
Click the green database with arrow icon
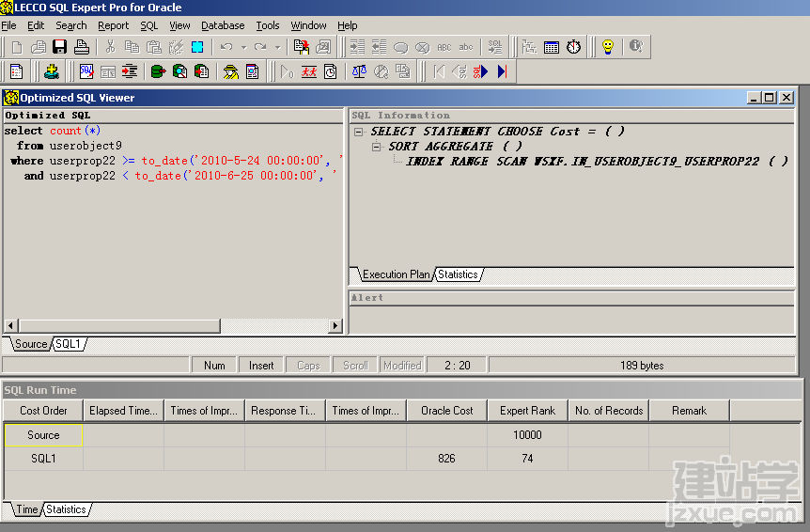pyautogui.click(x=158, y=71)
